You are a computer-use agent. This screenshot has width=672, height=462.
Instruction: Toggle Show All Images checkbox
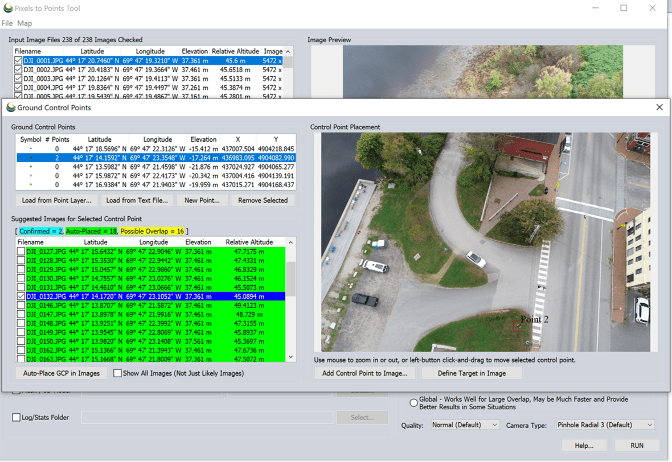point(117,373)
